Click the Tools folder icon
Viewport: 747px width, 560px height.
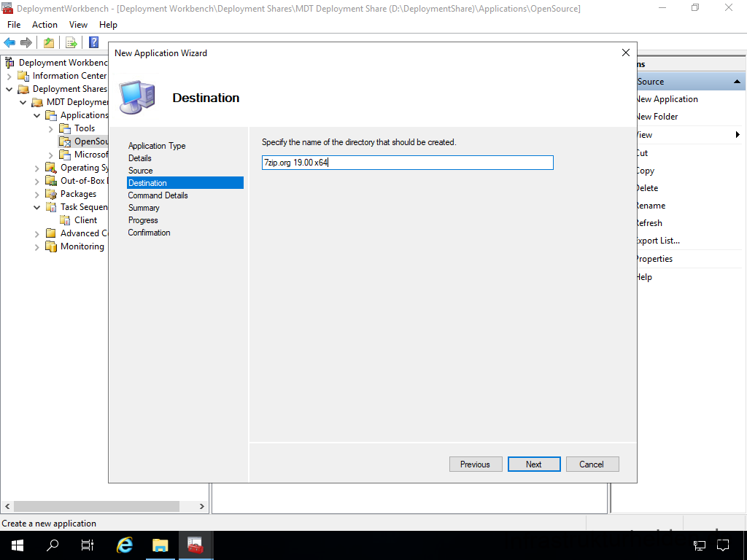[65, 128]
